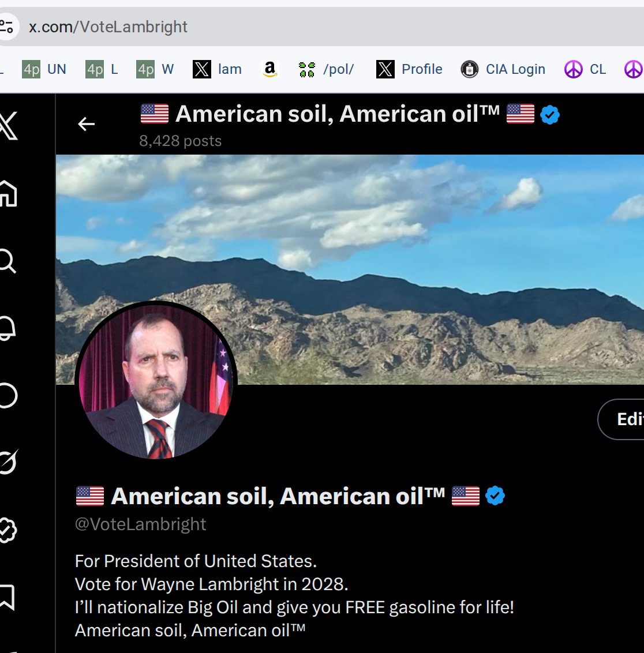Click the profile name 'American soil, American oil™'
This screenshot has height=653, width=644.
pos(278,497)
